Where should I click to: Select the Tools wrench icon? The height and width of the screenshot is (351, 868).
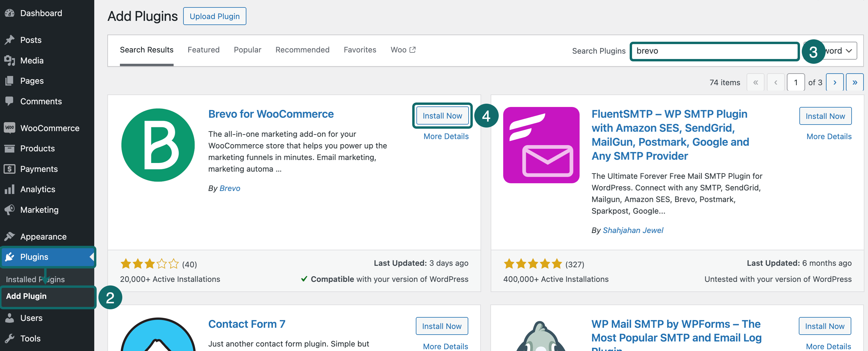10,338
